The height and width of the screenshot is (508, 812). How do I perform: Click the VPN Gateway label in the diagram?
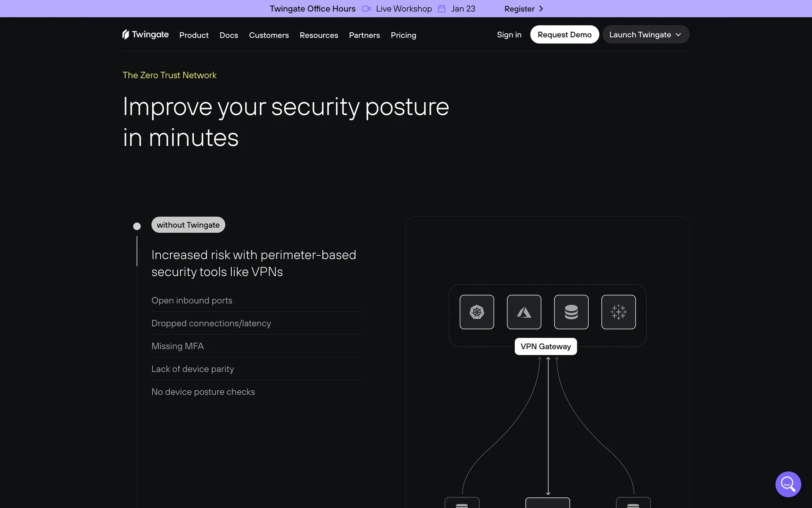[x=546, y=346]
